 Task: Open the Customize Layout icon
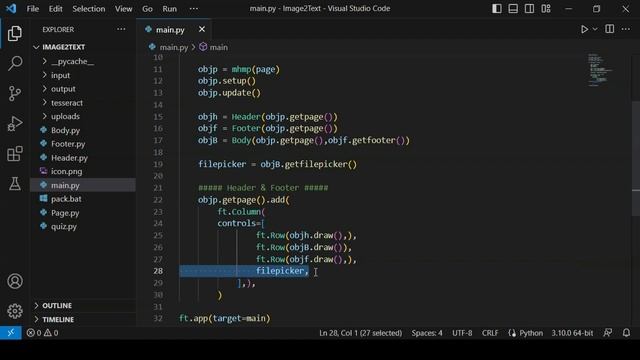(546, 9)
